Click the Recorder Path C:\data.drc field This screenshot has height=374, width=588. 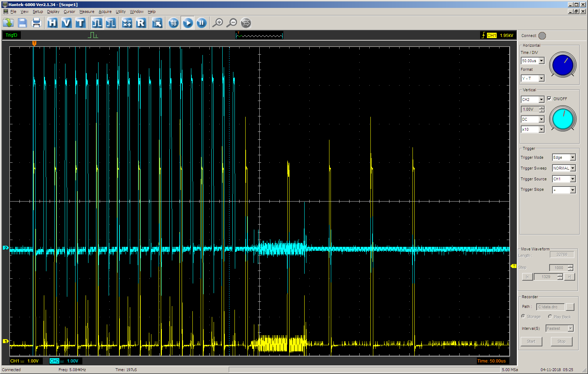click(x=550, y=307)
